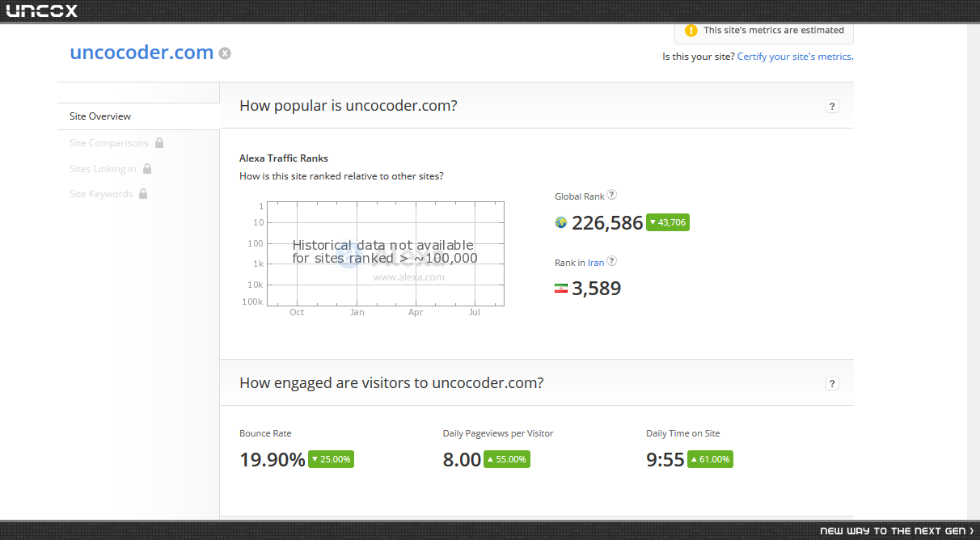Open the uncocoder.com site title link

(142, 53)
